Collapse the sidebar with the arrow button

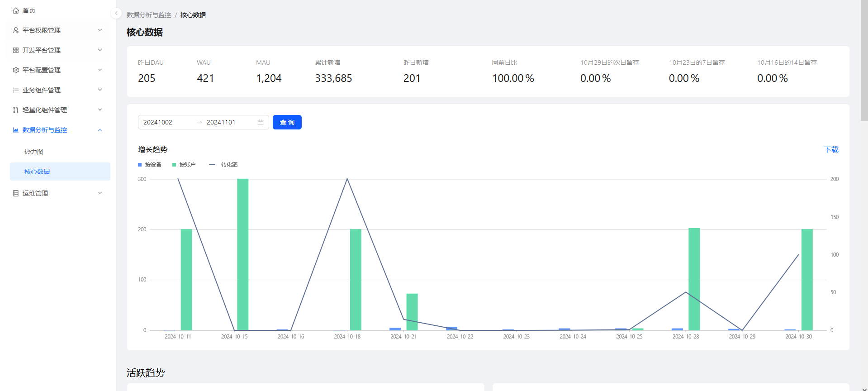[116, 13]
